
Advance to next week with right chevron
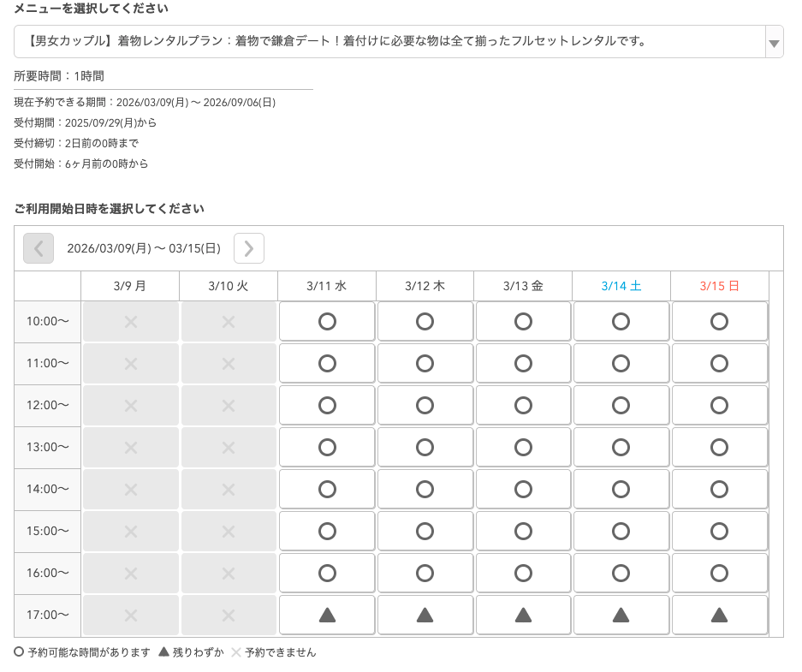[x=248, y=247]
